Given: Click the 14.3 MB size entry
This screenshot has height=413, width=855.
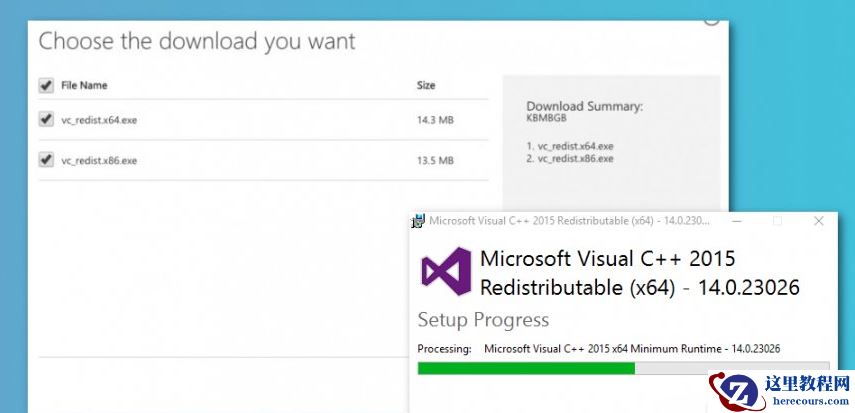Looking at the screenshot, I should click(x=434, y=120).
